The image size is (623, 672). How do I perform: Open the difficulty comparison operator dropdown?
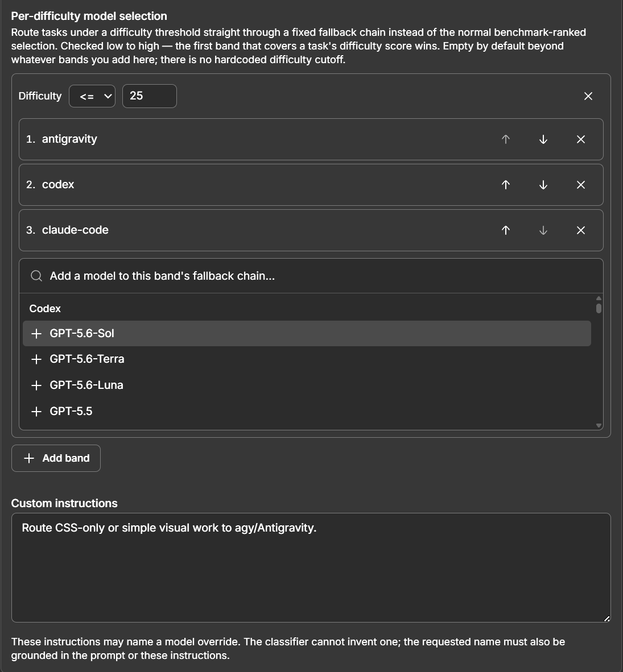[92, 96]
